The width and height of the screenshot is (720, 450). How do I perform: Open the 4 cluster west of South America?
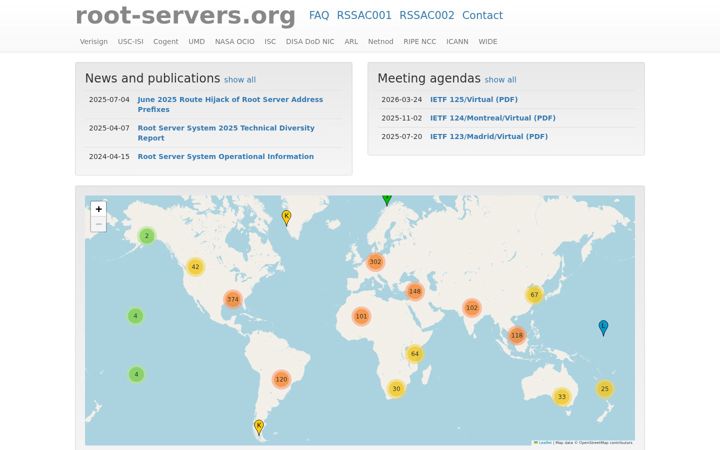pyautogui.click(x=136, y=374)
